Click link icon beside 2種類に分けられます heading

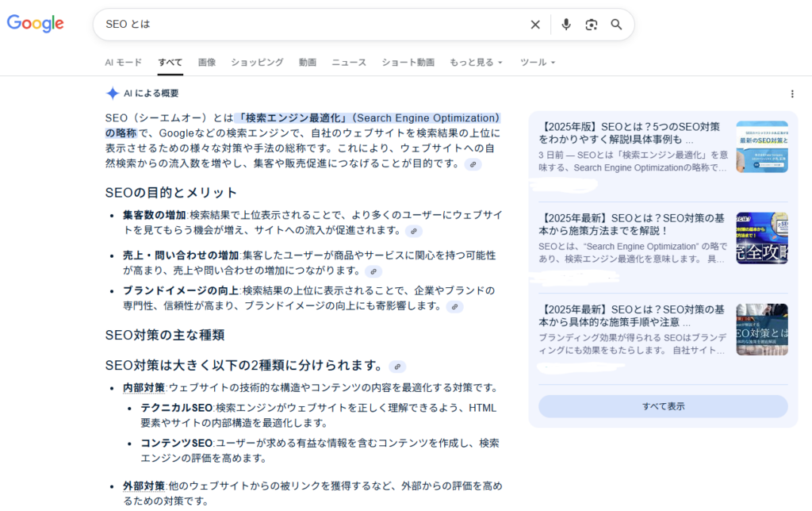coord(397,367)
